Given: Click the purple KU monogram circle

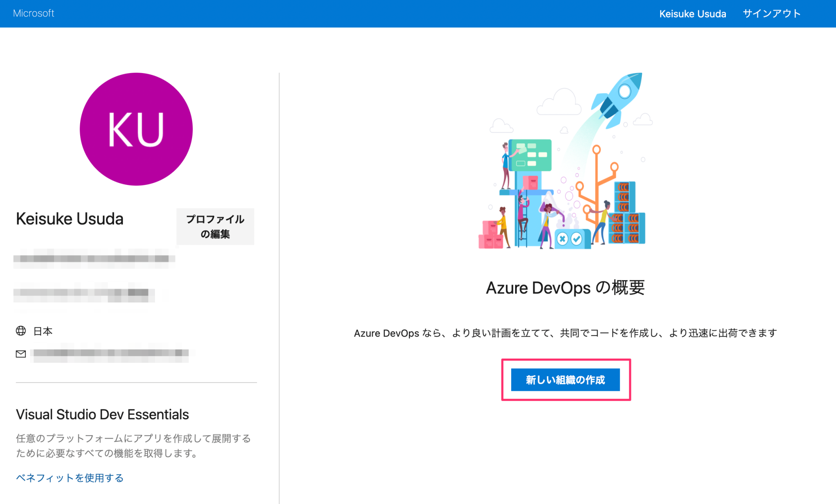Looking at the screenshot, I should tap(136, 129).
